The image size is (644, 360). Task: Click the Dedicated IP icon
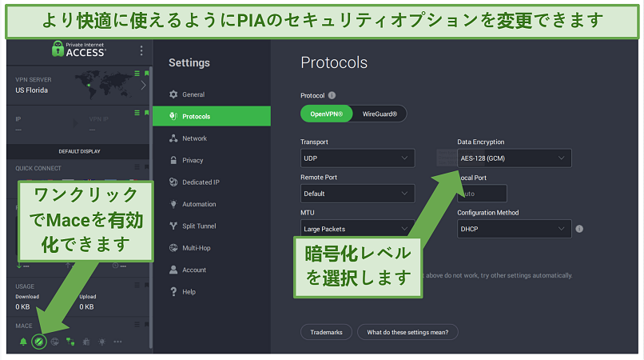173,182
